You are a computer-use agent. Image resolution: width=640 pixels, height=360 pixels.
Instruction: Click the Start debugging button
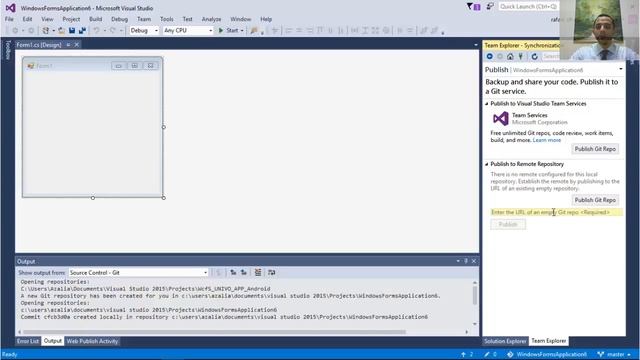tap(229, 31)
